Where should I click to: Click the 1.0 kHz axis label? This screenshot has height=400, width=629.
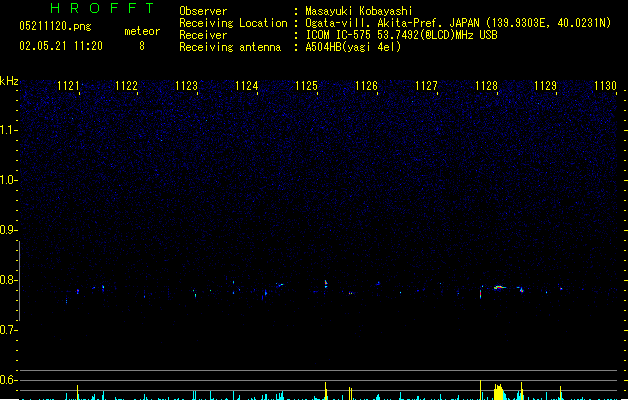pos(8,180)
